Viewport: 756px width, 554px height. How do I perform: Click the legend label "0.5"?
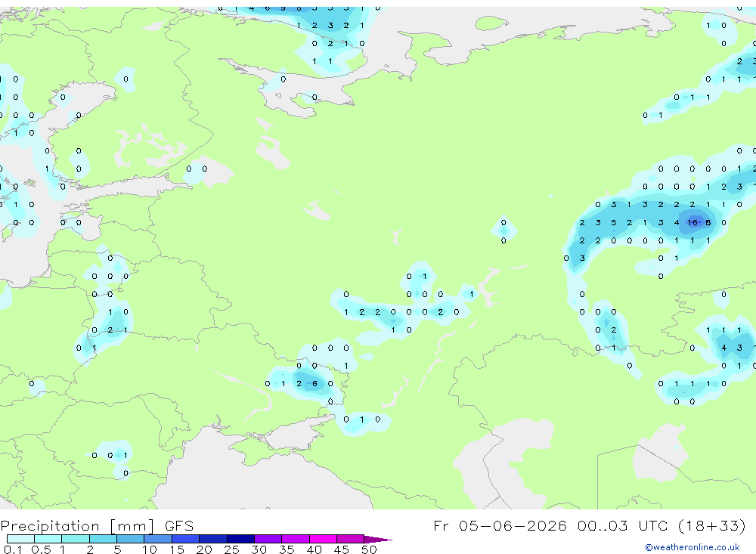point(41,549)
